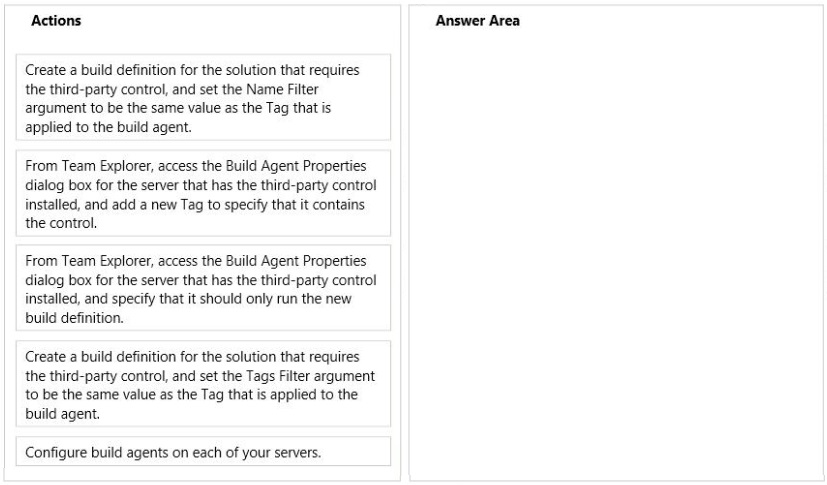827x485 pixels.
Task: Select the only run new build definition action
Action: tap(203, 288)
